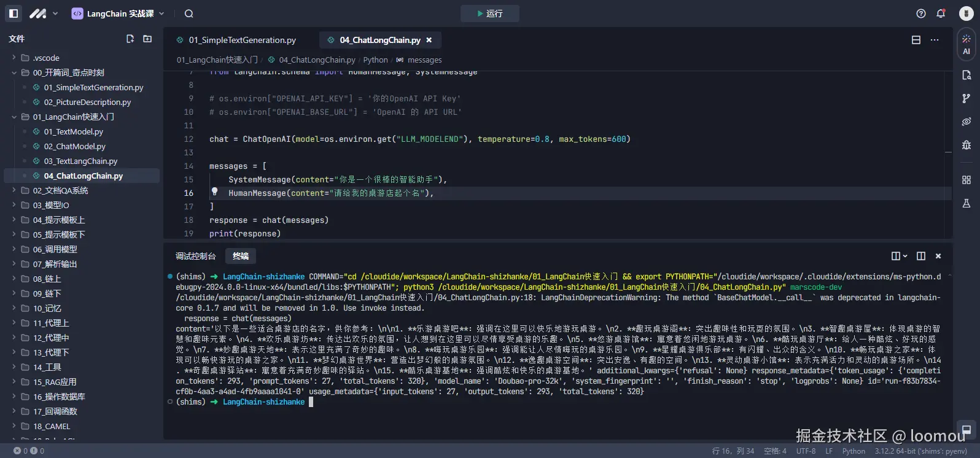The width and height of the screenshot is (980, 458).
Task: Open the debug bug icon in sidebar
Action: pos(966,145)
